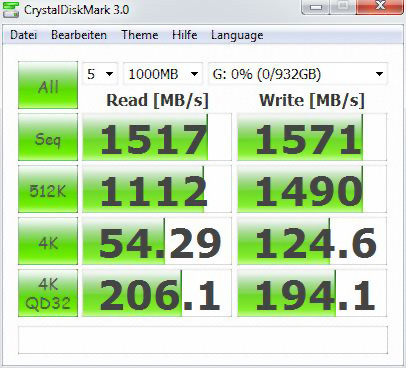Viewport: 406px width, 368px height.
Task: Select the 512K read result 1112
Action: 157,189
